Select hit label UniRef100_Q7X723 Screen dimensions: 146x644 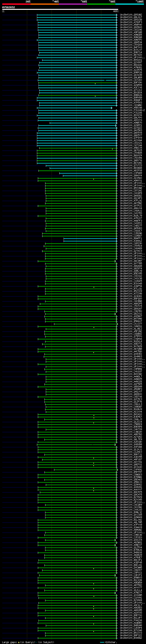tap(131, 165)
